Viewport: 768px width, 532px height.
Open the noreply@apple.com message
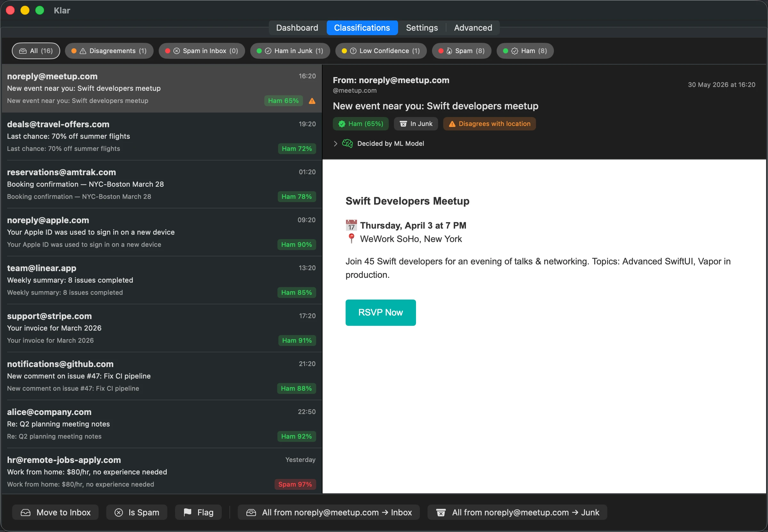[x=162, y=232]
